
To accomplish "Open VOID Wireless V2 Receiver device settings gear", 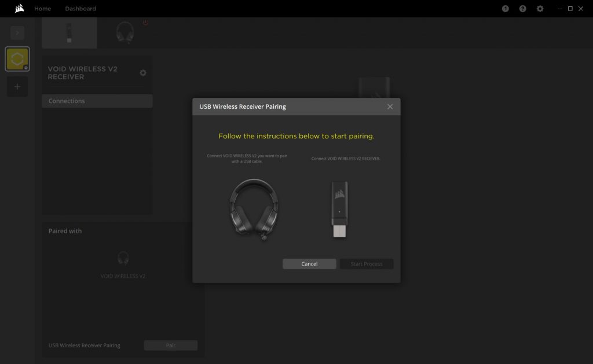I will pos(143,73).
